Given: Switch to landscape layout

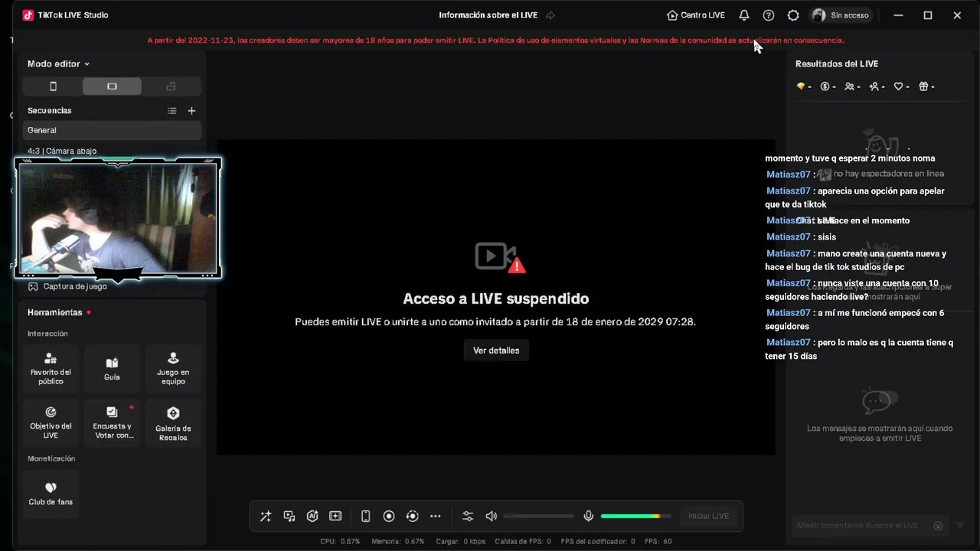Looking at the screenshot, I should click(112, 86).
